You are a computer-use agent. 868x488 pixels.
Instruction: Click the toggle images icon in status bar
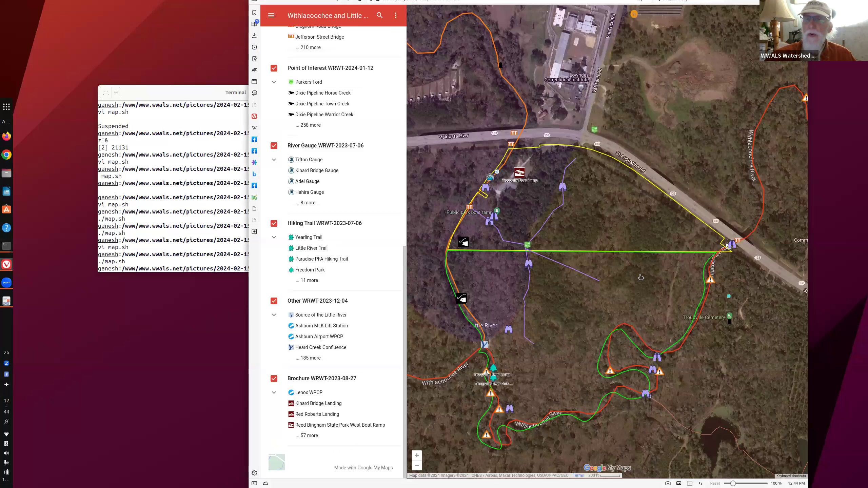coord(678,483)
